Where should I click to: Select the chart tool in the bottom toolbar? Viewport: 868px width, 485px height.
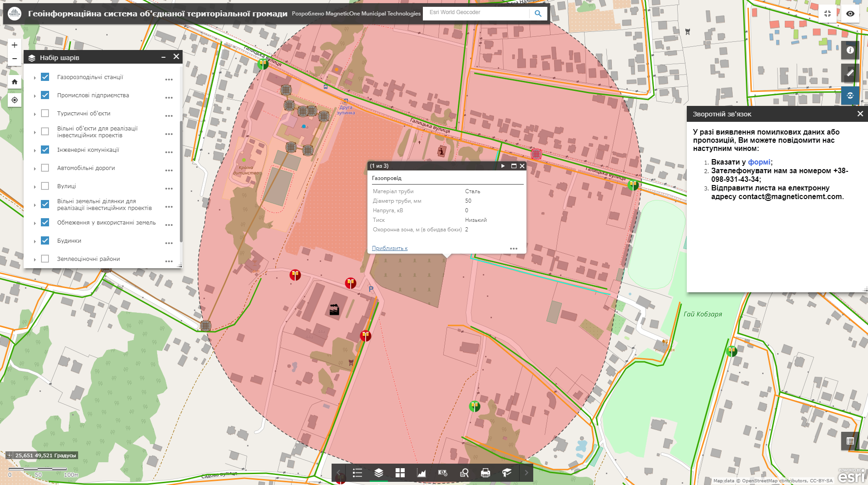pyautogui.click(x=422, y=473)
